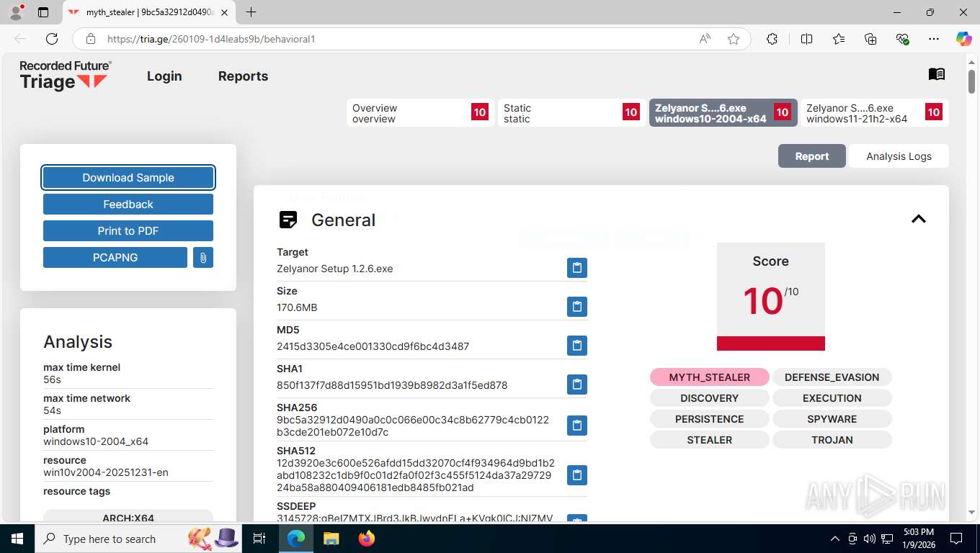Click the Print to PDF button
Image resolution: width=980 pixels, height=553 pixels.
click(128, 230)
